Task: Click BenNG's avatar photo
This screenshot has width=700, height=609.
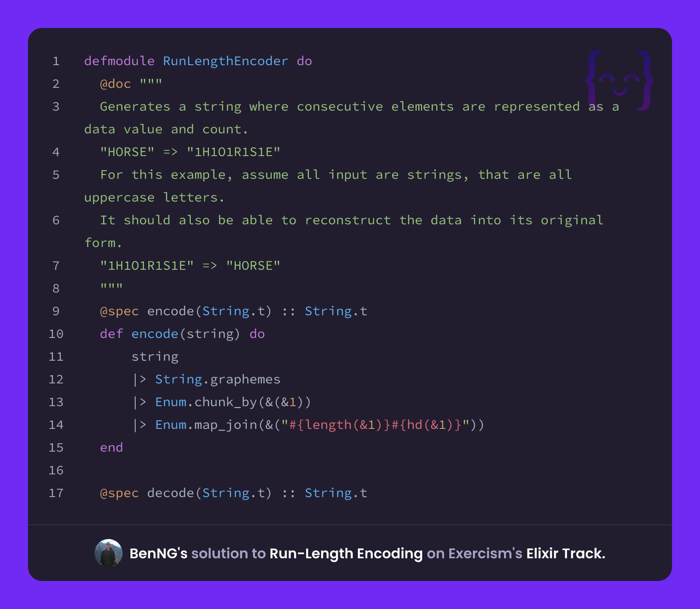Action: click(108, 553)
